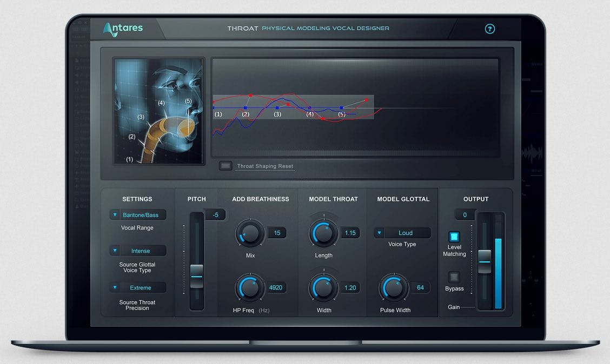Click the throat model head illustration

point(159,111)
